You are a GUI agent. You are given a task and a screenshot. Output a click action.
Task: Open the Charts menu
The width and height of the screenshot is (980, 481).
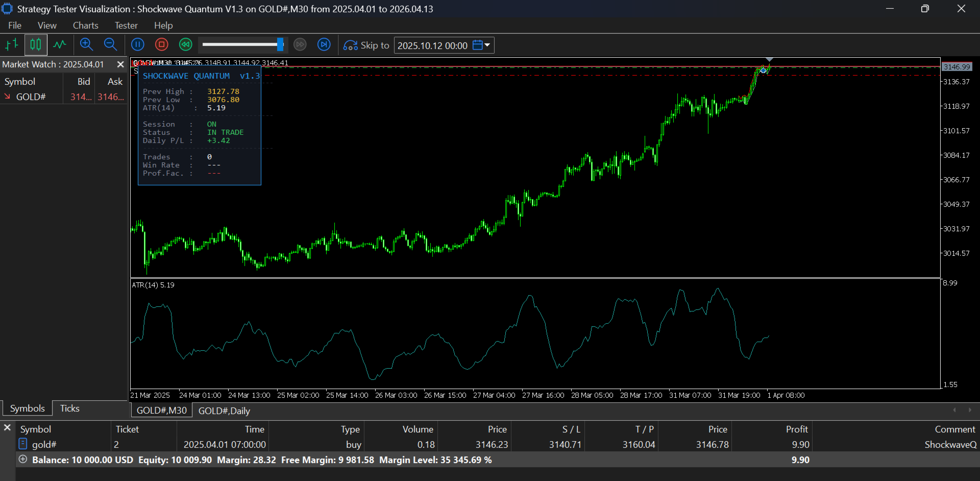(x=85, y=26)
